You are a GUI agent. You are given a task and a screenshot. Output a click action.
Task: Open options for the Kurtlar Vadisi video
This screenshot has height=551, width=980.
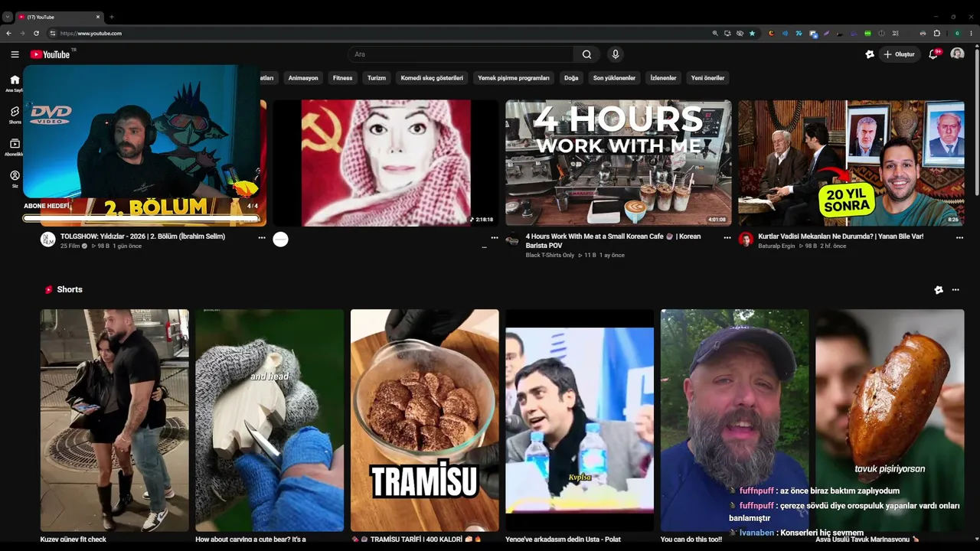click(959, 238)
